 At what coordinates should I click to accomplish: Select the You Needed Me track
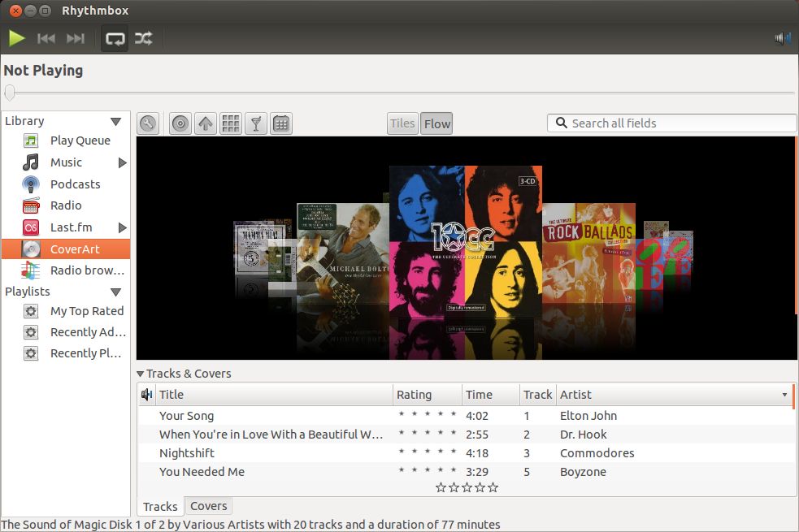[x=202, y=472]
